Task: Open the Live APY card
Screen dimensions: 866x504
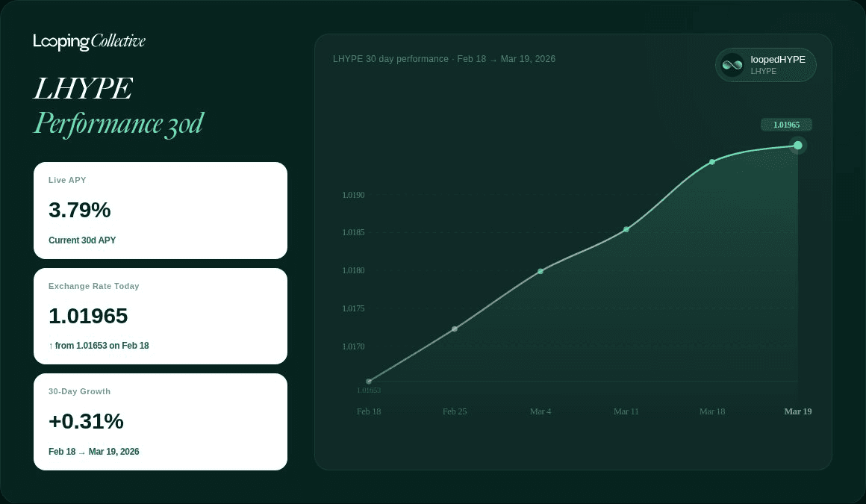Action: [x=161, y=211]
